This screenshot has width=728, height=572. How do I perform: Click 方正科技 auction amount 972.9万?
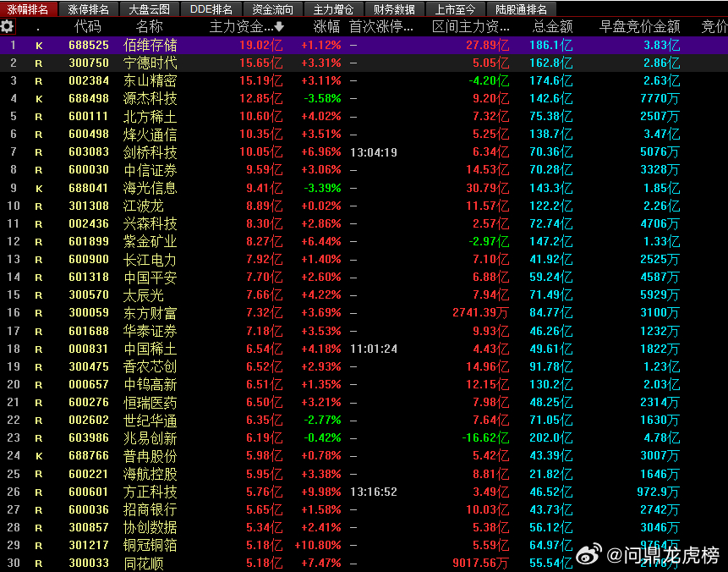(659, 492)
